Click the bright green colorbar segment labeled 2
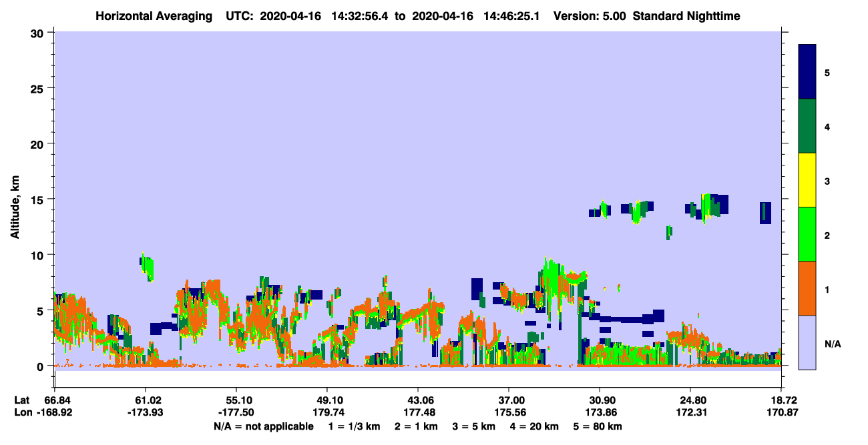Screen dimensions: 868x445 click(x=807, y=234)
